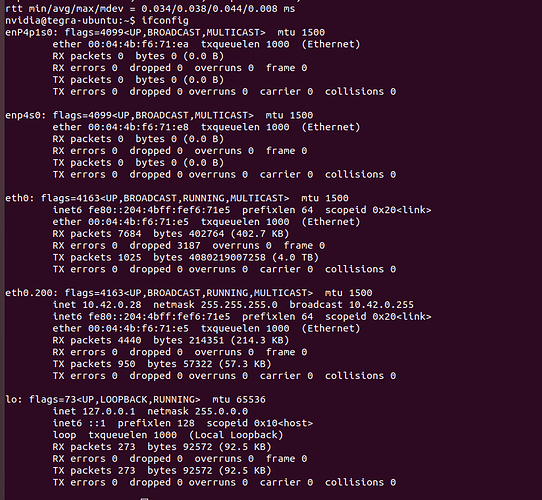Screen dimensions: 542x500
Task: Click the eth0.200 interface name
Action: click(x=31, y=293)
